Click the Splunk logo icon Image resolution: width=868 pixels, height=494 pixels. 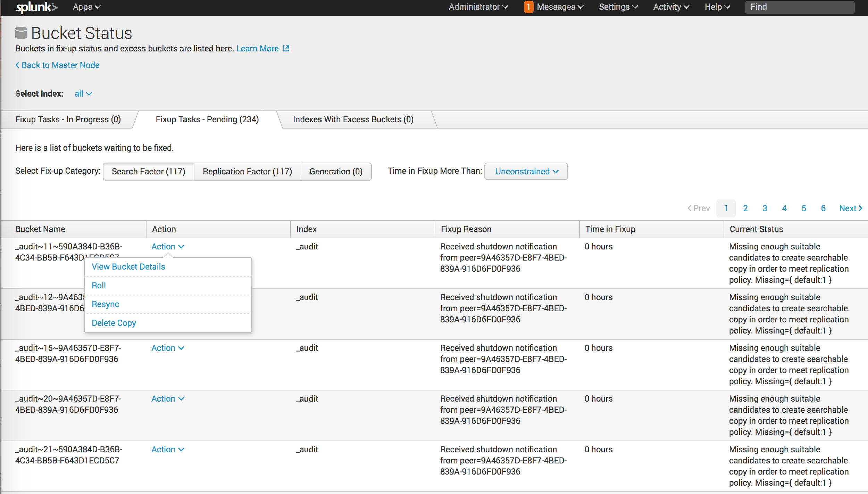click(x=36, y=7)
